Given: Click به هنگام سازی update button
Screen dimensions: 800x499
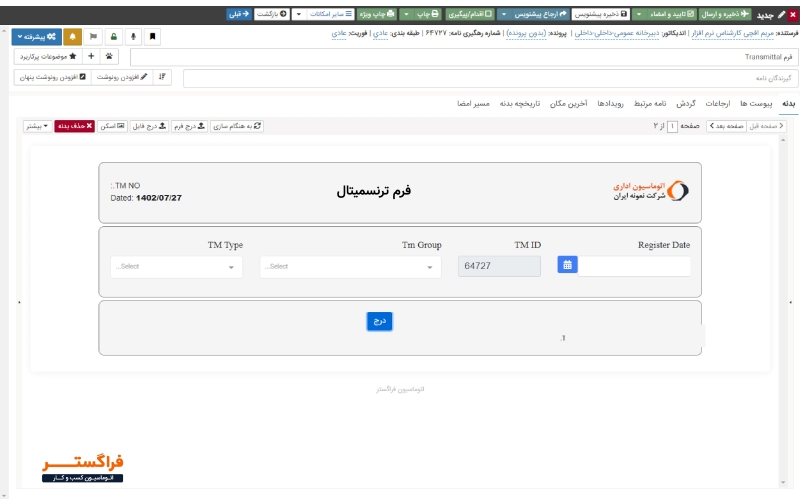Looking at the screenshot, I should click(237, 126).
